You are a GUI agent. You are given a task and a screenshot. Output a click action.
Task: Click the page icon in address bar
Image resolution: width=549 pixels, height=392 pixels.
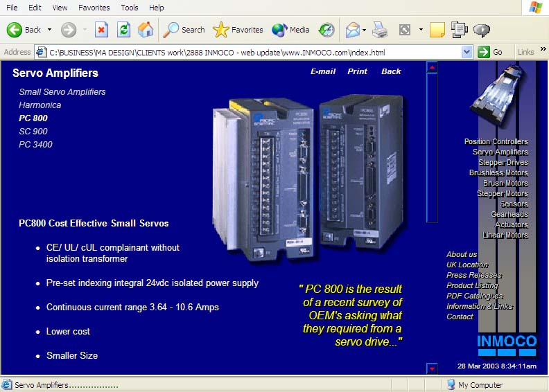coord(42,53)
